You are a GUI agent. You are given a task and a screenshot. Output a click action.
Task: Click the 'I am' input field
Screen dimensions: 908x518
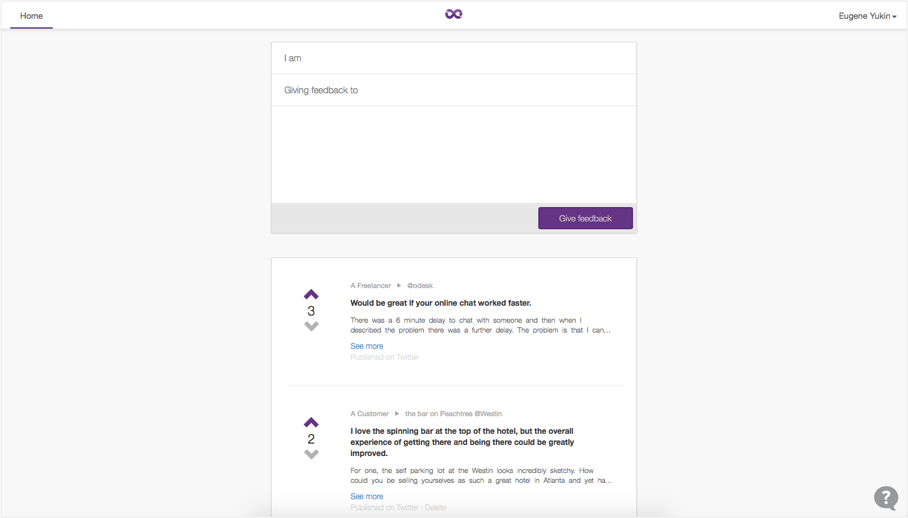[x=454, y=58]
